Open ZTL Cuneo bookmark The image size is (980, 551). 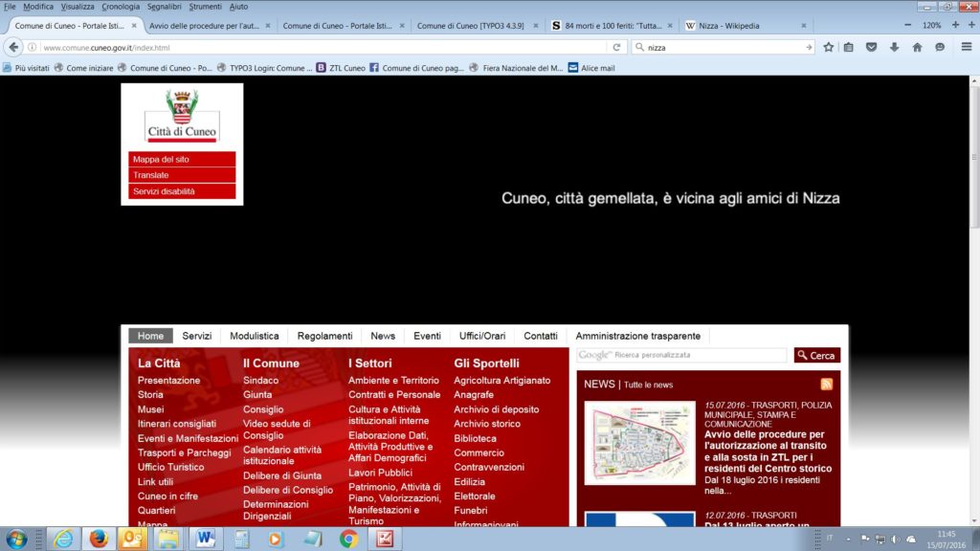click(x=340, y=68)
